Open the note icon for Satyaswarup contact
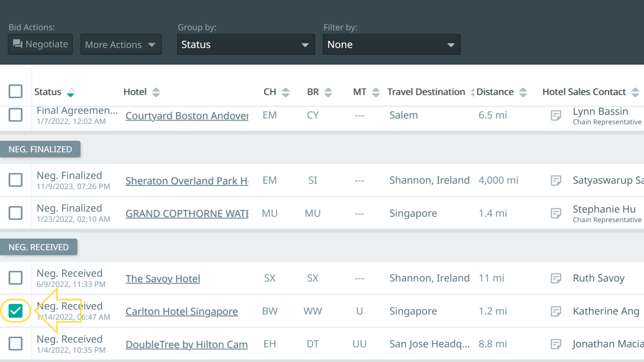Viewport: 644px width, 362px height. coord(556,181)
